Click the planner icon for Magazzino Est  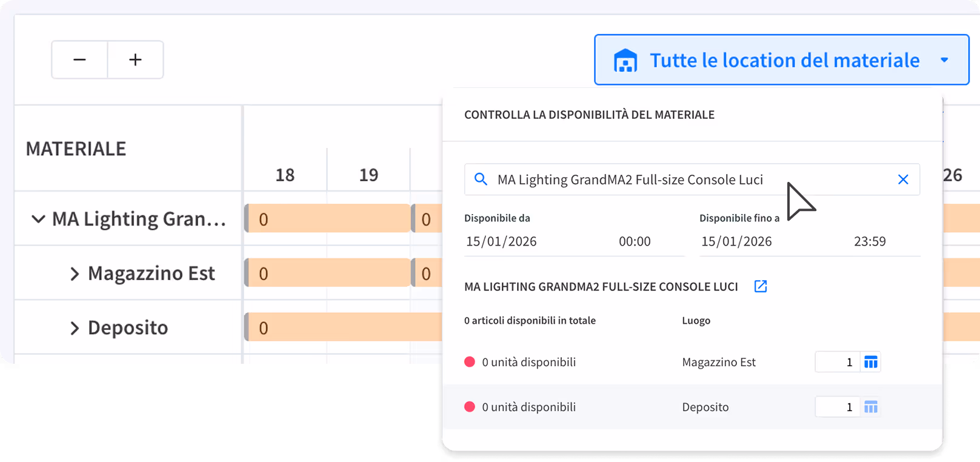point(870,362)
